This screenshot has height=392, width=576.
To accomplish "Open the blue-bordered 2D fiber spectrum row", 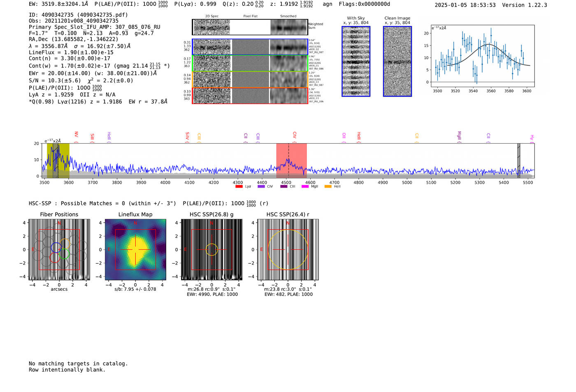I will pos(250,47).
